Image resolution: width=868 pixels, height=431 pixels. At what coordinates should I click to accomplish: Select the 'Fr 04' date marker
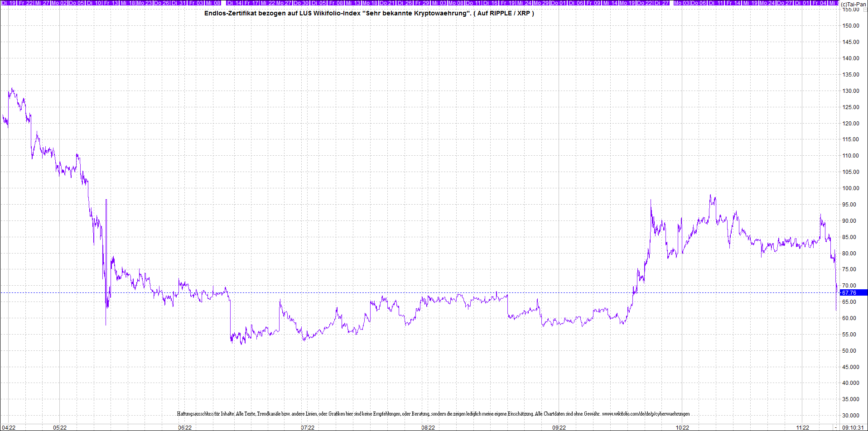coord(820,3)
